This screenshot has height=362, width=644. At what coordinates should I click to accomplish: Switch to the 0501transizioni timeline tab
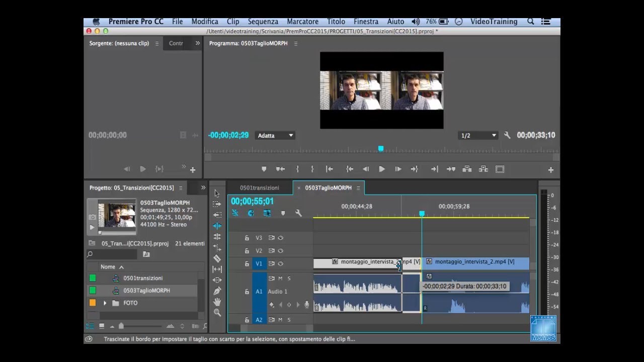pos(259,188)
